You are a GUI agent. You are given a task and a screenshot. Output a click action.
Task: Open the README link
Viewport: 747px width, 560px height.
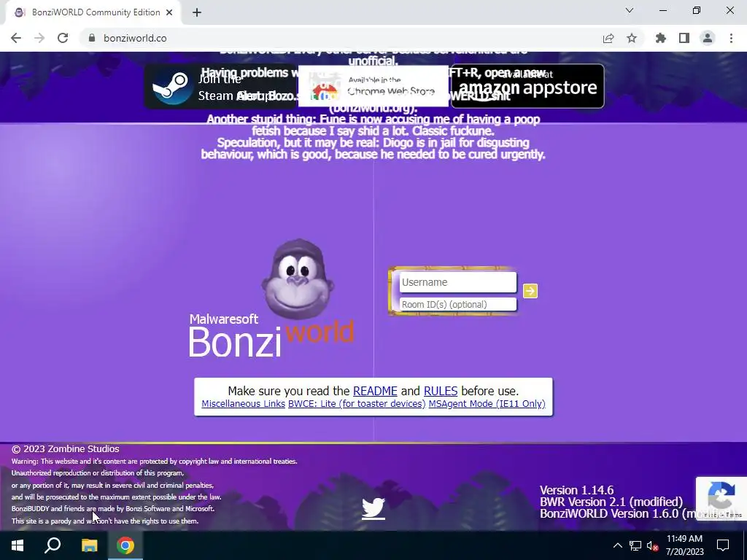pyautogui.click(x=375, y=391)
